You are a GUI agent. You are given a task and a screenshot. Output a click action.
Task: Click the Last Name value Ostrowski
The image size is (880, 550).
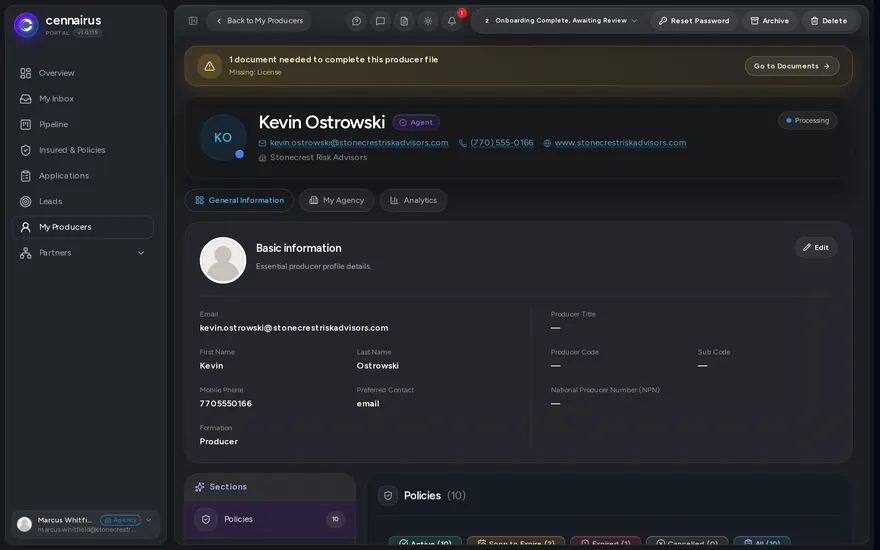pos(378,366)
